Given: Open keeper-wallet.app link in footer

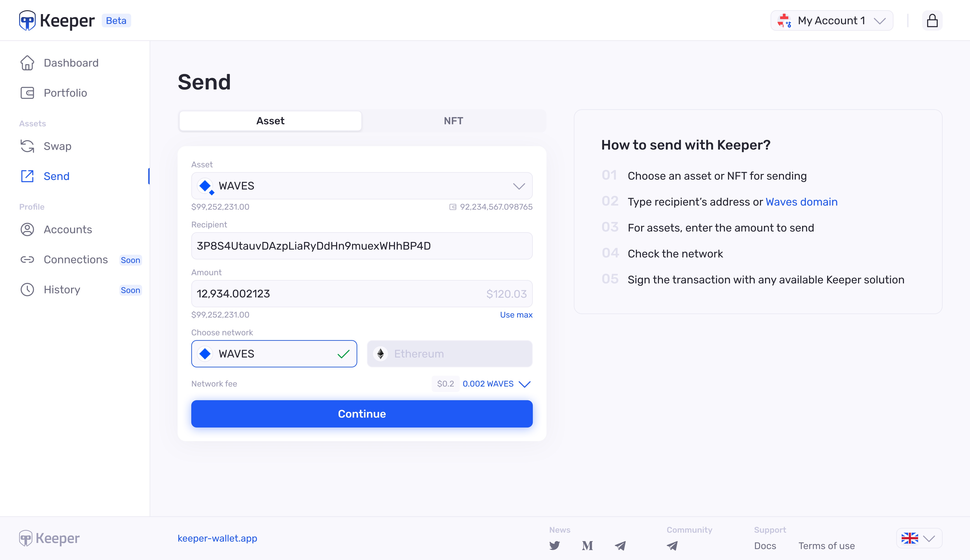Looking at the screenshot, I should click(x=217, y=538).
